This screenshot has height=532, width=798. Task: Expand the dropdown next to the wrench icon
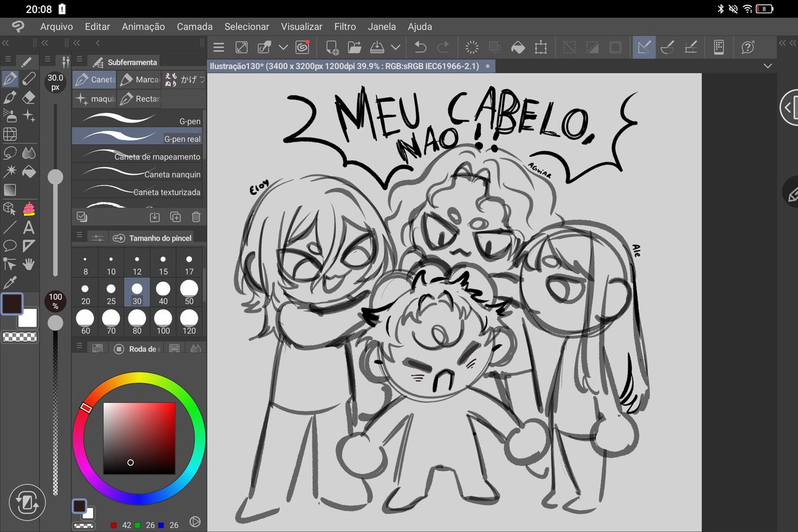[x=283, y=47]
